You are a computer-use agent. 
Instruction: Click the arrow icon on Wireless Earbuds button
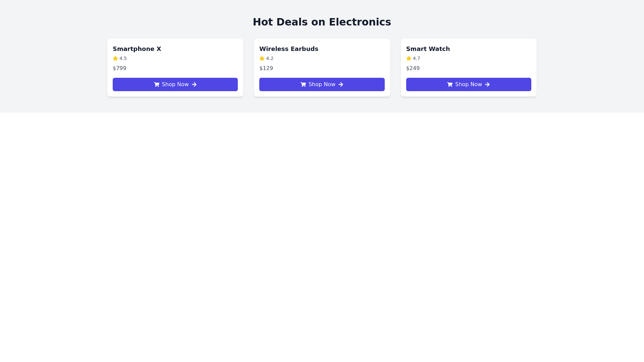click(x=341, y=84)
